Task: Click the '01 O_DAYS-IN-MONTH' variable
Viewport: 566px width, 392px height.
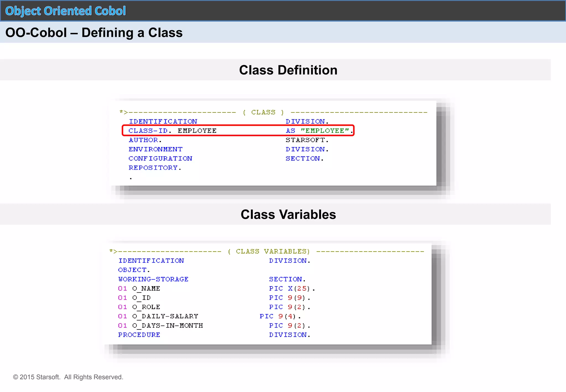Action: (x=161, y=326)
